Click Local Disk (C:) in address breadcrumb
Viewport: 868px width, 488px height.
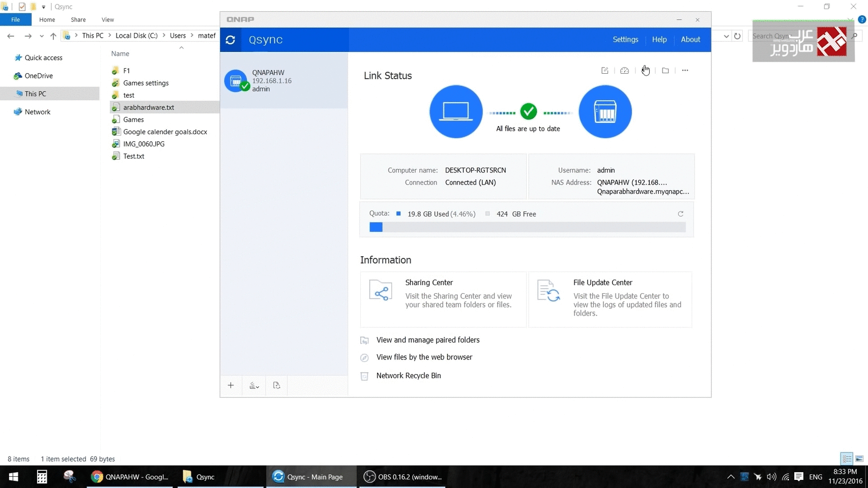pyautogui.click(x=136, y=36)
